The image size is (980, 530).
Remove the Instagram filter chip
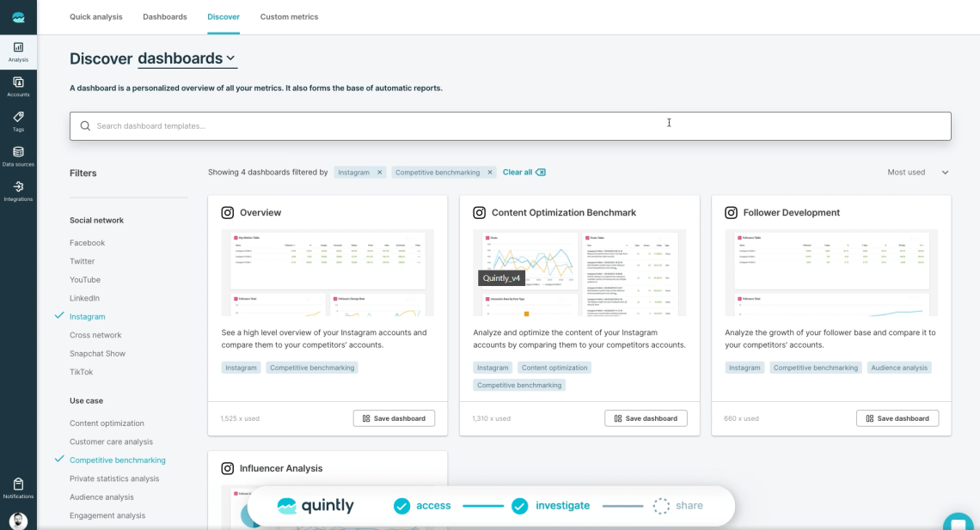coord(379,173)
